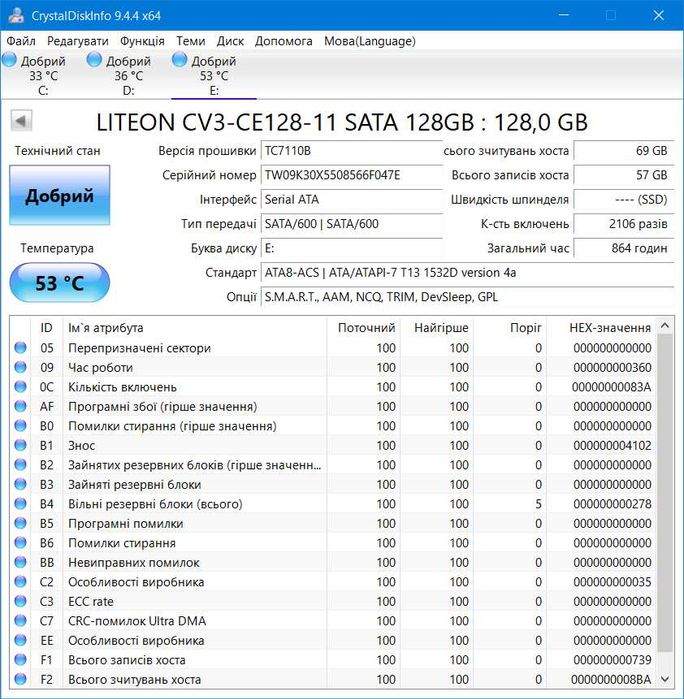The image size is (684, 699).
Task: Click the transfer mode field SATA/600
Action: point(351,224)
